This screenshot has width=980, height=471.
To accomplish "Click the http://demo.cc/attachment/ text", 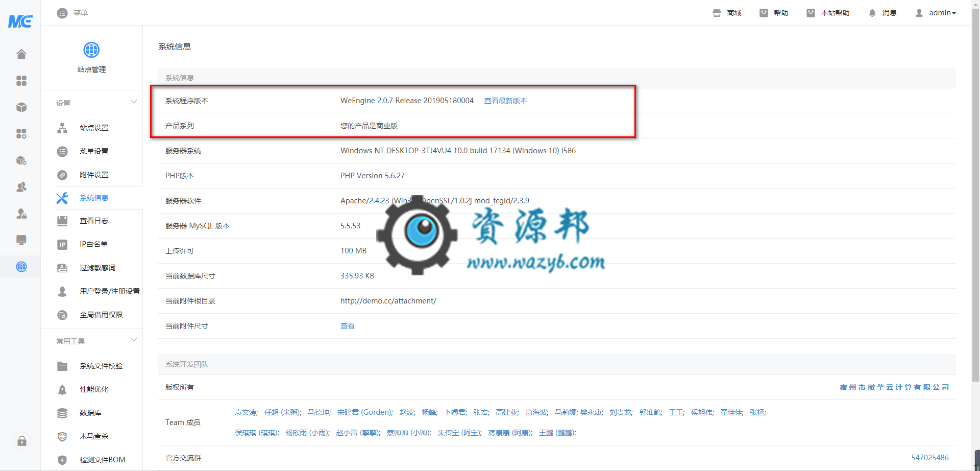I will [388, 301].
